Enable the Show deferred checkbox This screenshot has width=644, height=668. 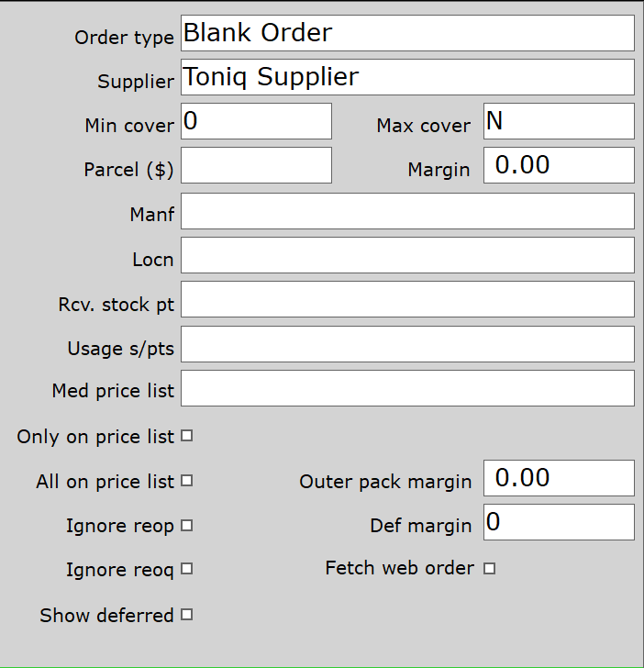[x=187, y=614]
